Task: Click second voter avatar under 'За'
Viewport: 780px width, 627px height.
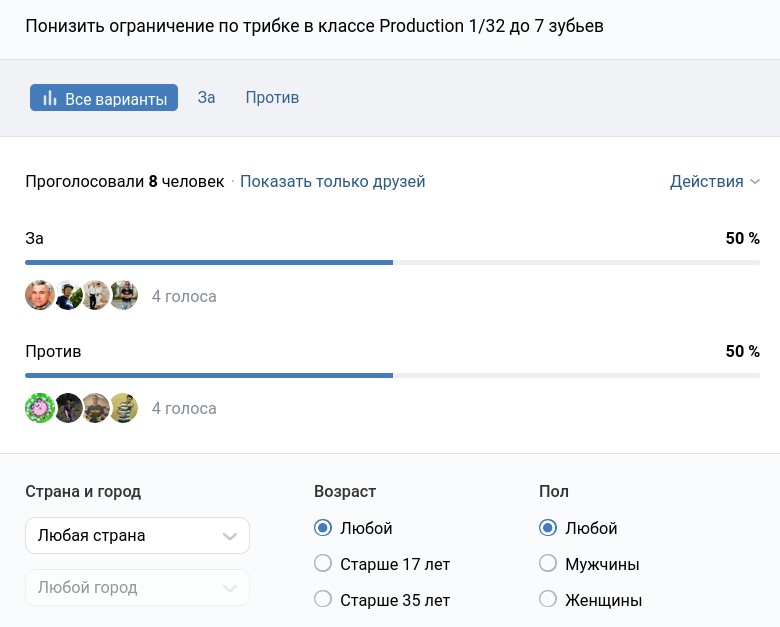Action: [67, 295]
